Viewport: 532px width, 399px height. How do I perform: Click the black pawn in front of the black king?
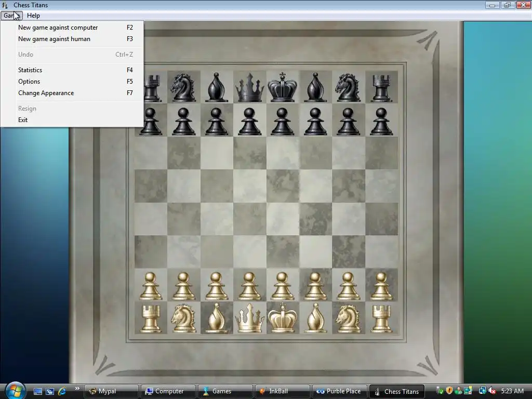pos(282,122)
